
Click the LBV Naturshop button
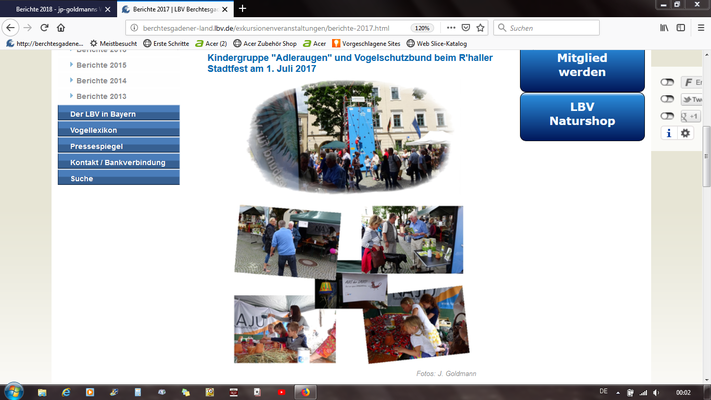pyautogui.click(x=582, y=117)
